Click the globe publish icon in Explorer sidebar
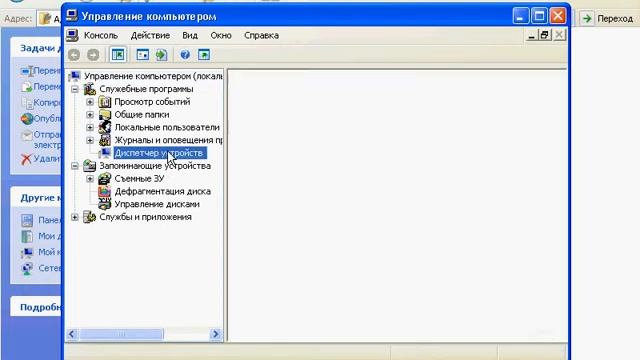The image size is (640, 360). click(x=27, y=119)
